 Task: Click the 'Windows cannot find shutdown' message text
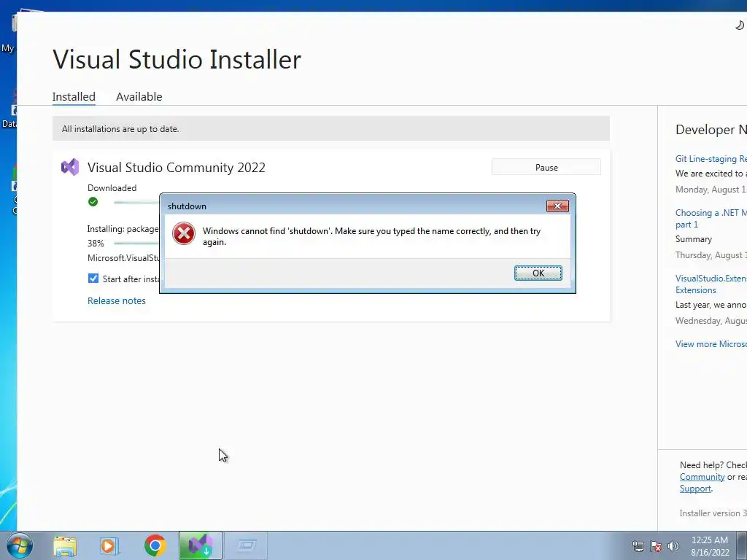(x=371, y=236)
